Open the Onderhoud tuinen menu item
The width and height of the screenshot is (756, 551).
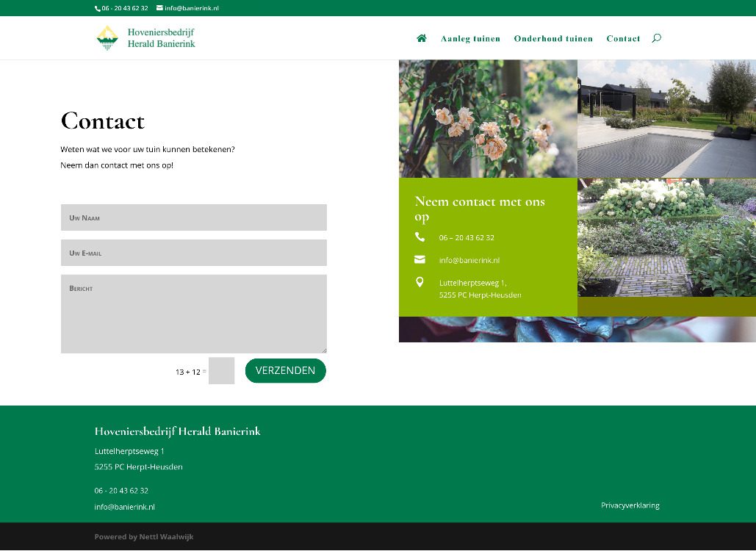553,38
